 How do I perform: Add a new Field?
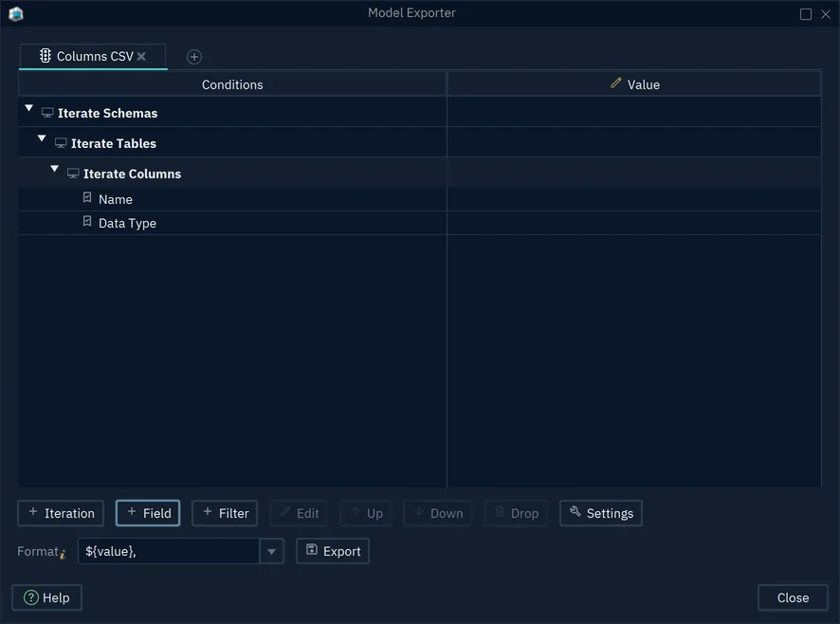148,513
